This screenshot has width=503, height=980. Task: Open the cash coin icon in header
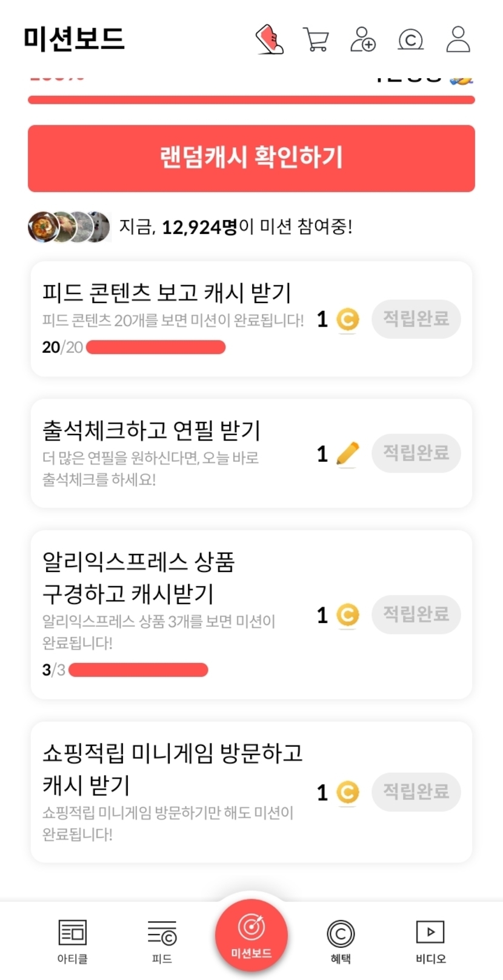(410, 39)
